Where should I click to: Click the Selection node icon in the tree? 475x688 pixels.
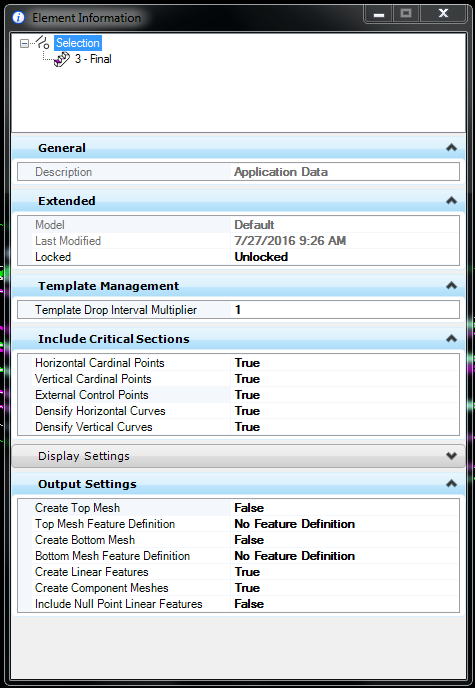coord(43,43)
